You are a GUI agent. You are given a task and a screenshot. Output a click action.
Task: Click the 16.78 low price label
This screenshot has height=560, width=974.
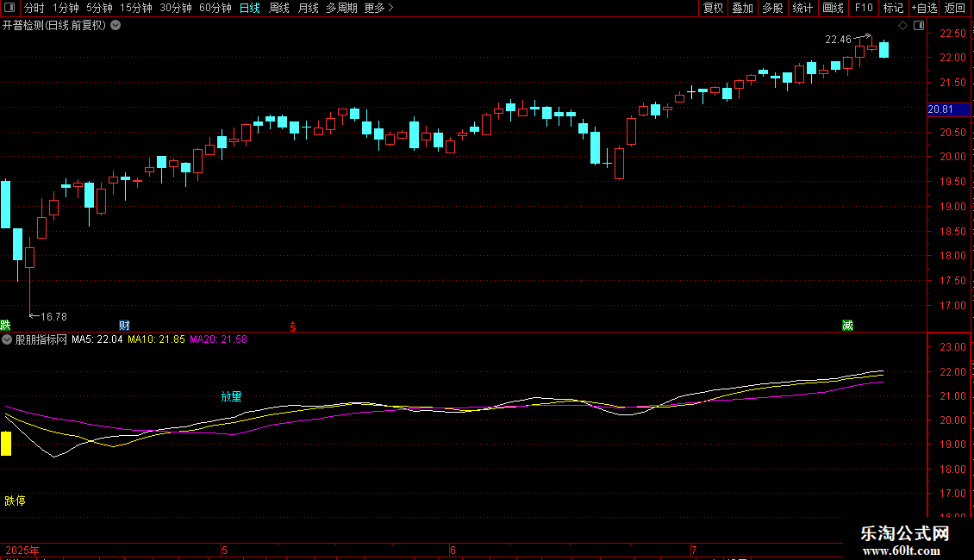pyautogui.click(x=53, y=317)
